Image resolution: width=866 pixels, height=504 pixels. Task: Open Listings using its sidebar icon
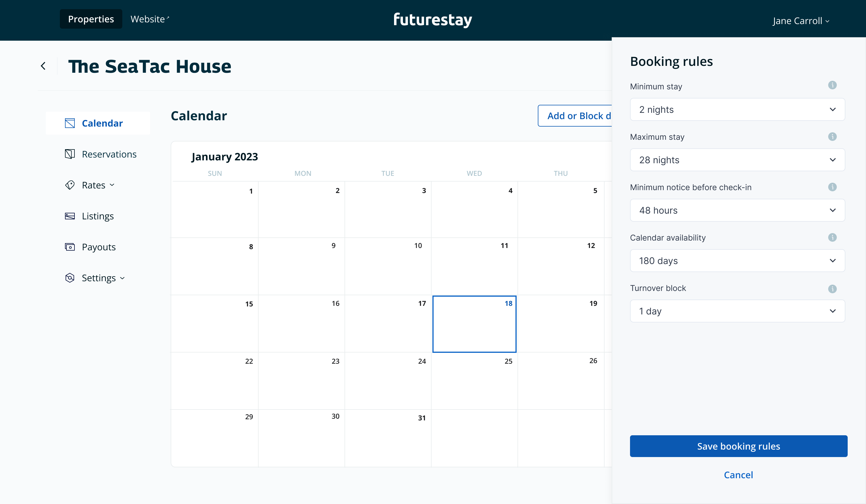point(70,216)
